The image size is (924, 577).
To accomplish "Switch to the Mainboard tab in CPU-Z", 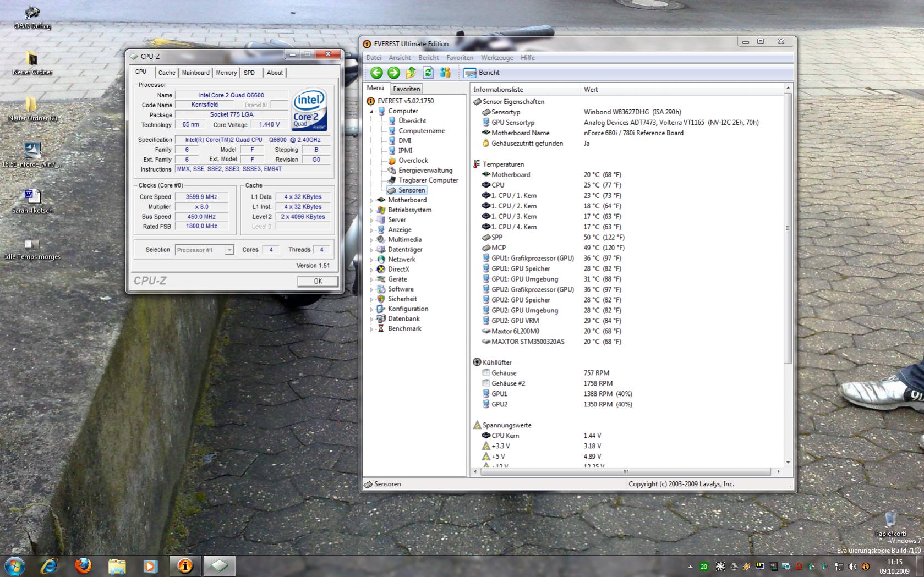I will [195, 73].
